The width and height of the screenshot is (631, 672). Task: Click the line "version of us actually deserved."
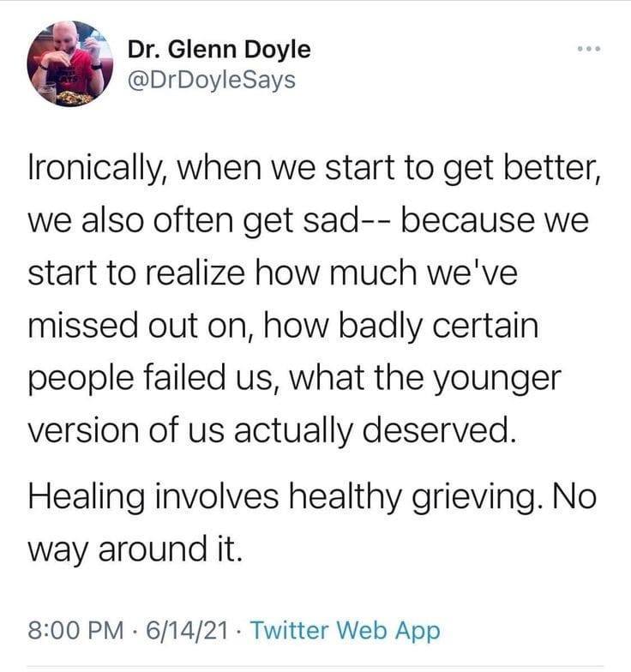click(273, 430)
